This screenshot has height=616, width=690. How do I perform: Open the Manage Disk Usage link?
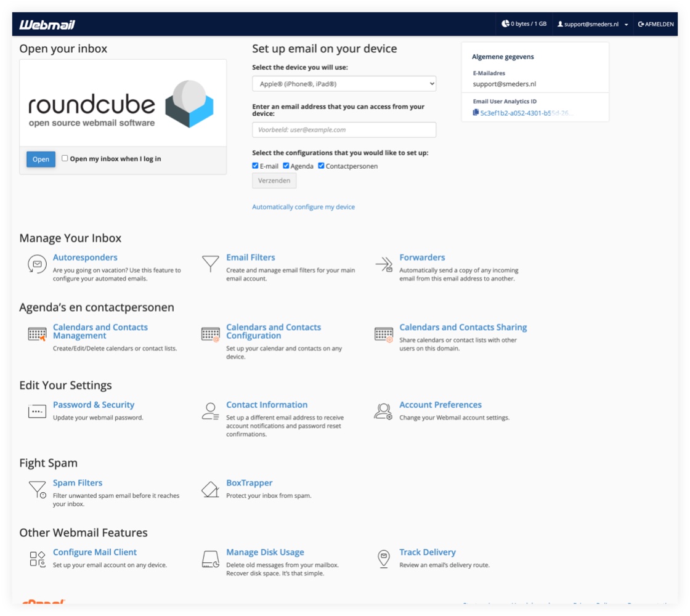click(x=265, y=552)
